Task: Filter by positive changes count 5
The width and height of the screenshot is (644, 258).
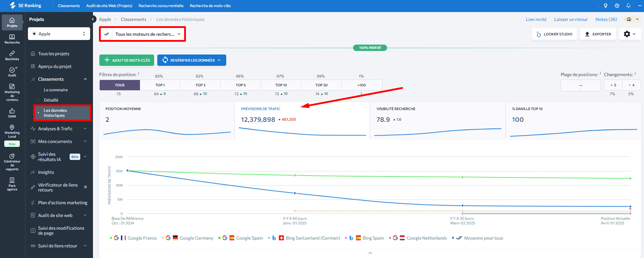Action: (x=613, y=85)
